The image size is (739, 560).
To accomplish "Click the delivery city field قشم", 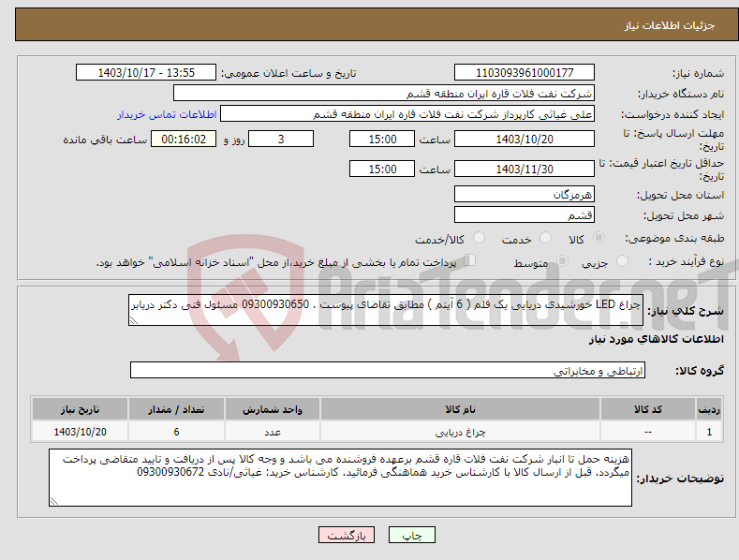I will 525,215.
